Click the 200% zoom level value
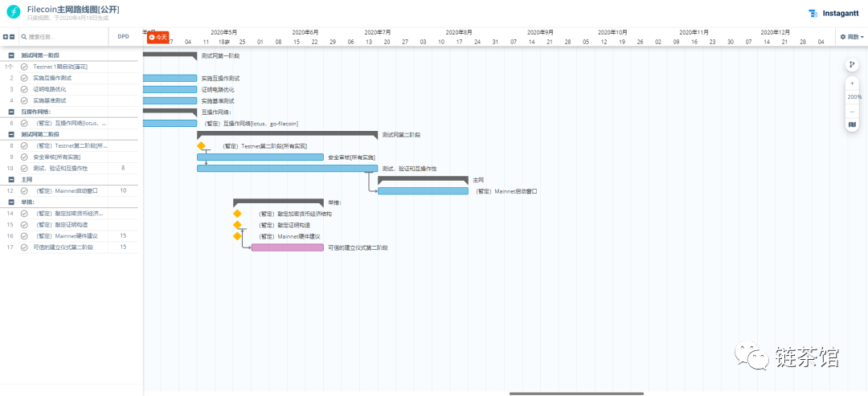This screenshot has width=868, height=396. (x=854, y=96)
